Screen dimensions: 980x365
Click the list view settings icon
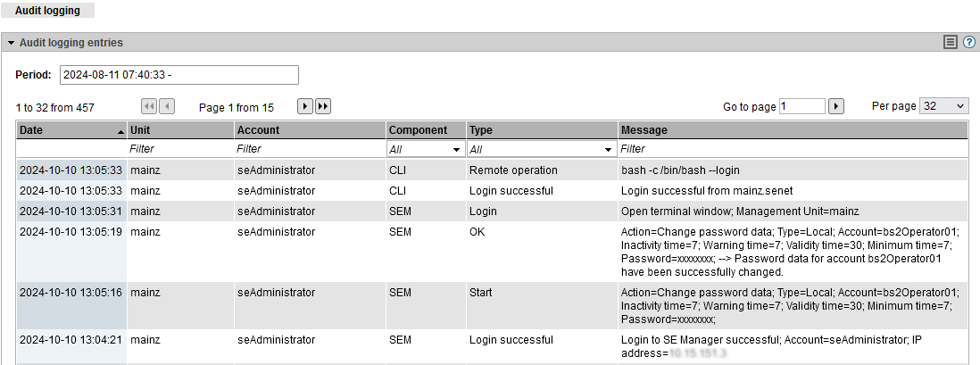point(951,42)
